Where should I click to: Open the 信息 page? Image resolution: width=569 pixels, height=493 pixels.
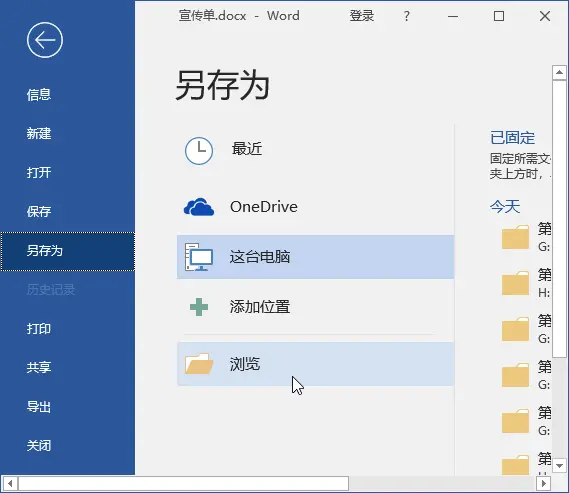pos(39,95)
